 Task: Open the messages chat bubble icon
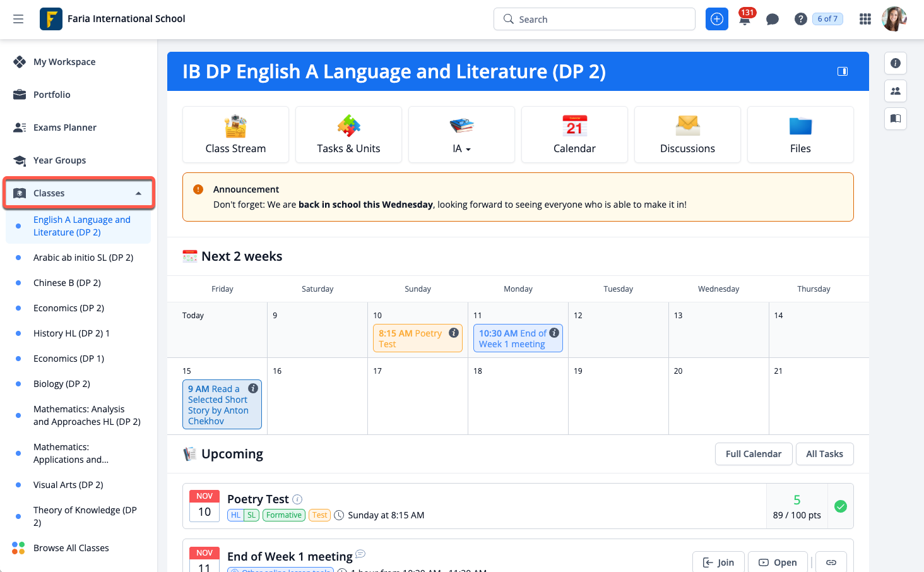coord(772,20)
